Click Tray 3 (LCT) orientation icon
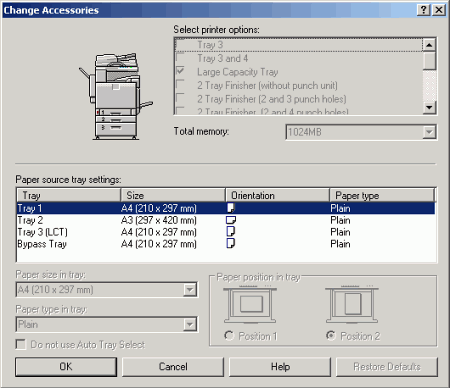Screen dimensions: 450x388 point(231,232)
